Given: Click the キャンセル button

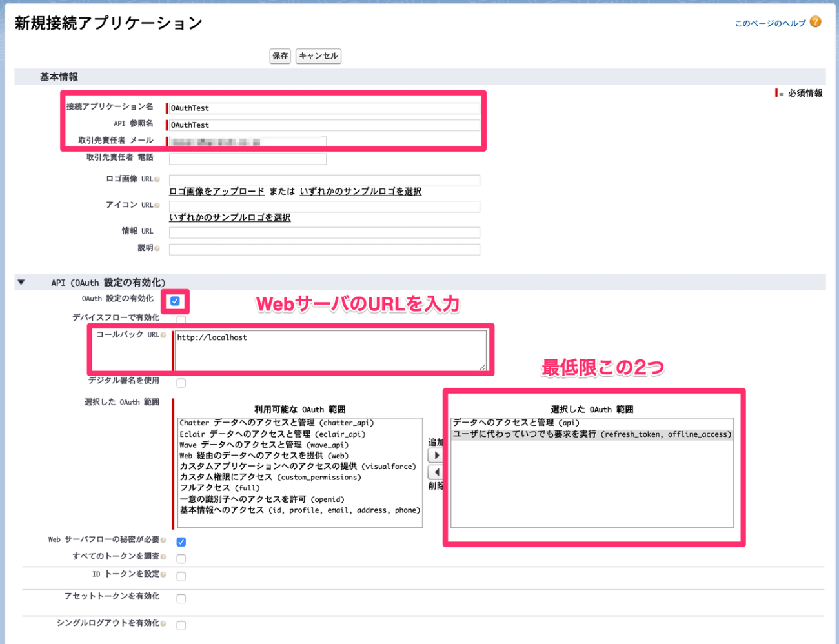Looking at the screenshot, I should tap(318, 56).
